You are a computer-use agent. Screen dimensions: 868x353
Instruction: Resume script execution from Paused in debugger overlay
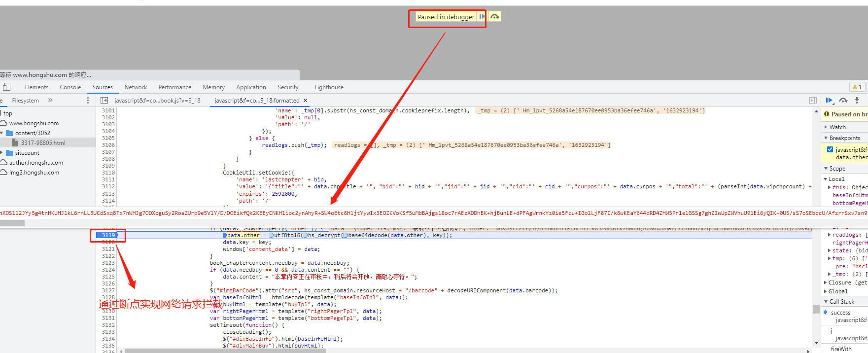(482, 17)
